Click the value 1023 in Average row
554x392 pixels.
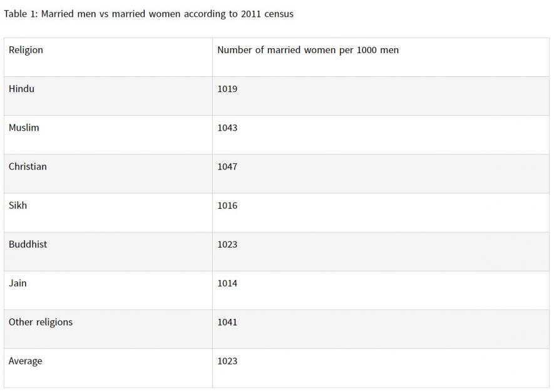click(227, 361)
